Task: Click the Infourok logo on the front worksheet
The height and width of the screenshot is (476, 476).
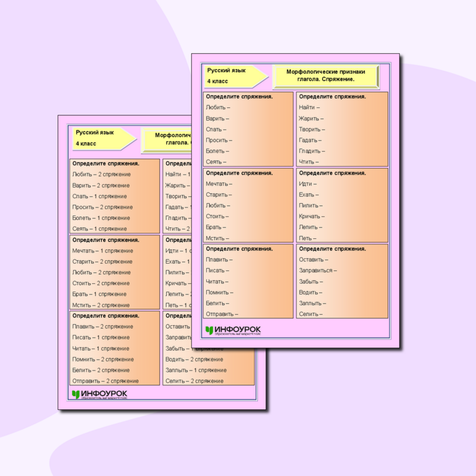Action: 233,330
